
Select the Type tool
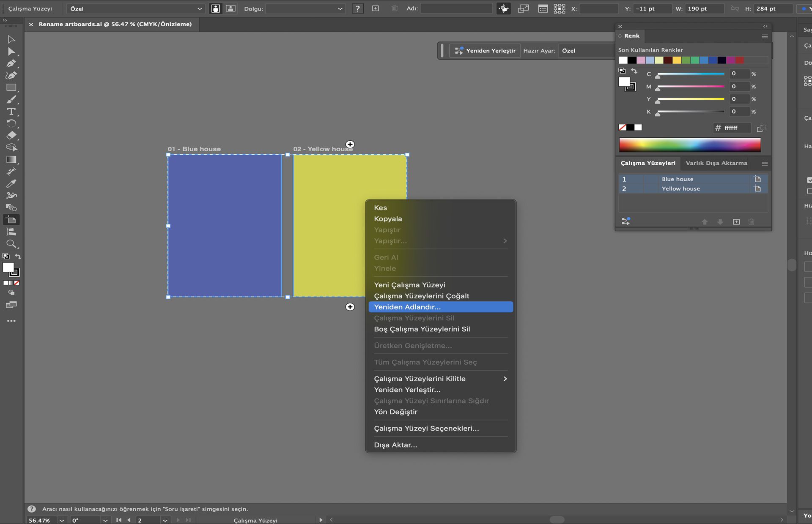click(11, 112)
